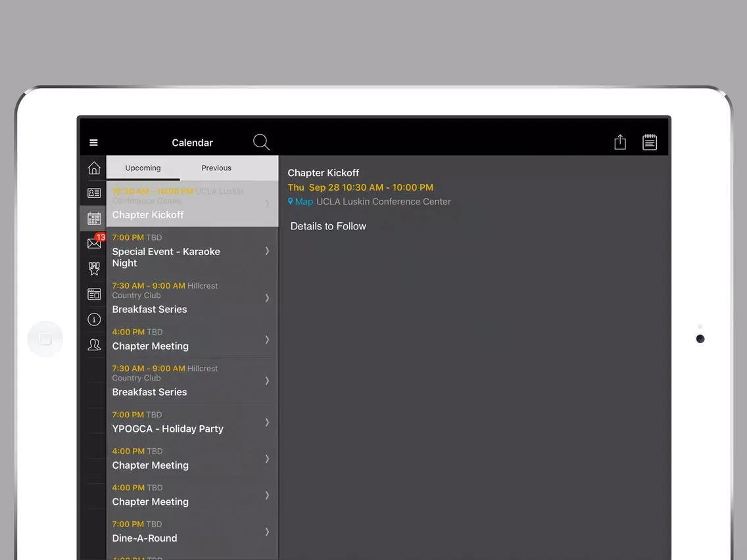This screenshot has height=560, width=747.
Task: Expand chevron on YPOGCA Holiday Party row
Action: click(267, 422)
